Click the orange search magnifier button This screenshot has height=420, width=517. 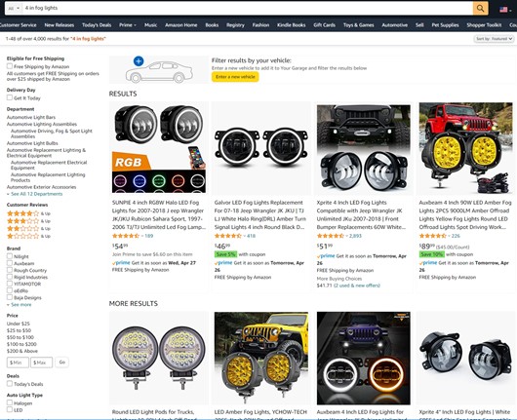pos(480,8)
